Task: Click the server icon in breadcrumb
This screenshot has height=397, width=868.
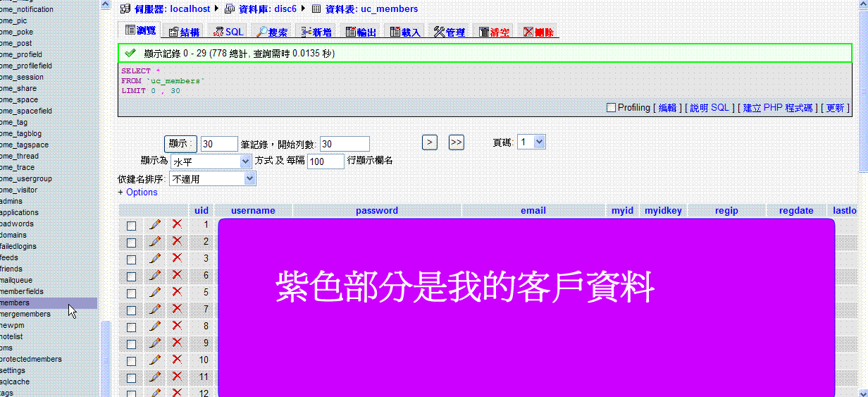Action: [x=125, y=9]
